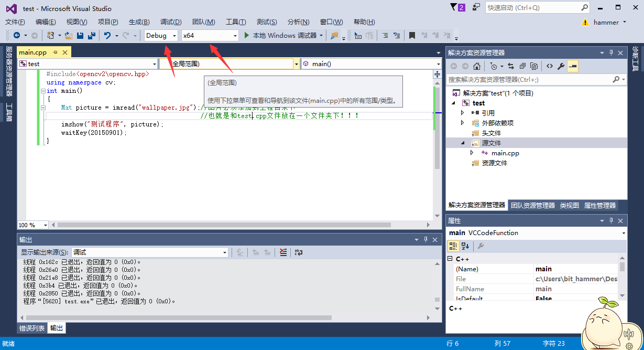The image size is (644, 350).
Task: Click the pending changes filter clock icon
Action: 493,66
